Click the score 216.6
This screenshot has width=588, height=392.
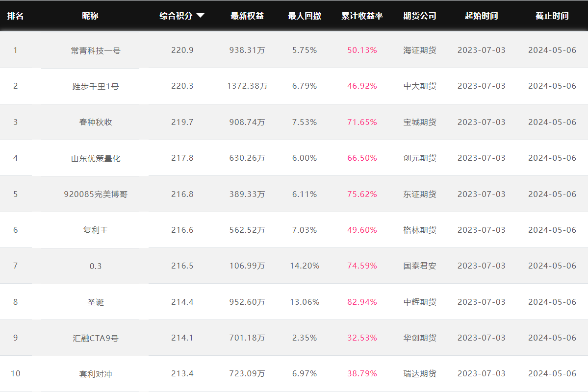(182, 230)
